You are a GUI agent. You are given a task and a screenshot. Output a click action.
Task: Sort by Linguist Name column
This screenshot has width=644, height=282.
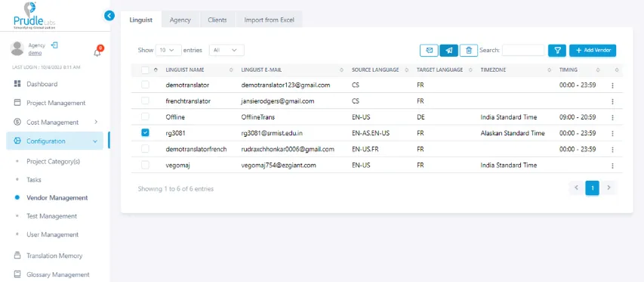(199, 70)
